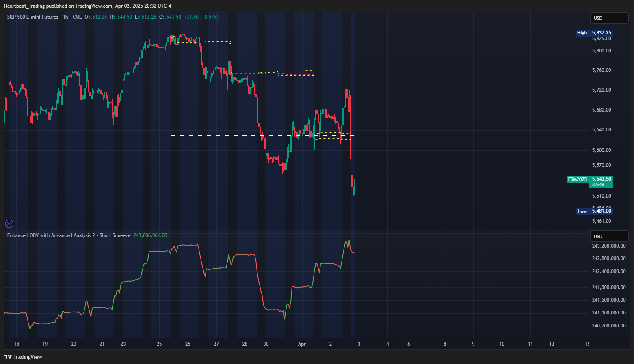Click the 241,900,000.00 OBV axis label

(609, 287)
